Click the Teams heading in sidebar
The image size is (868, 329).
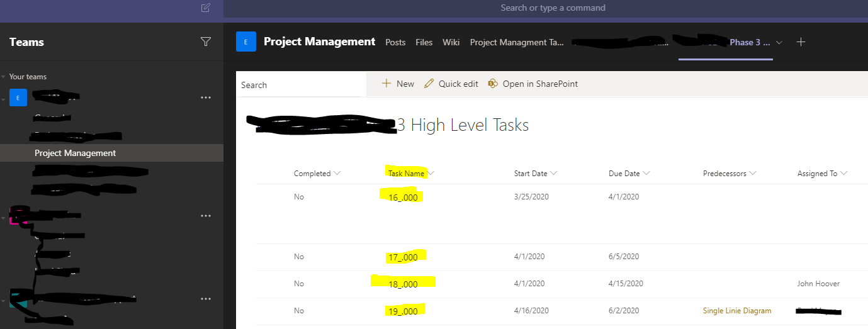pos(26,42)
